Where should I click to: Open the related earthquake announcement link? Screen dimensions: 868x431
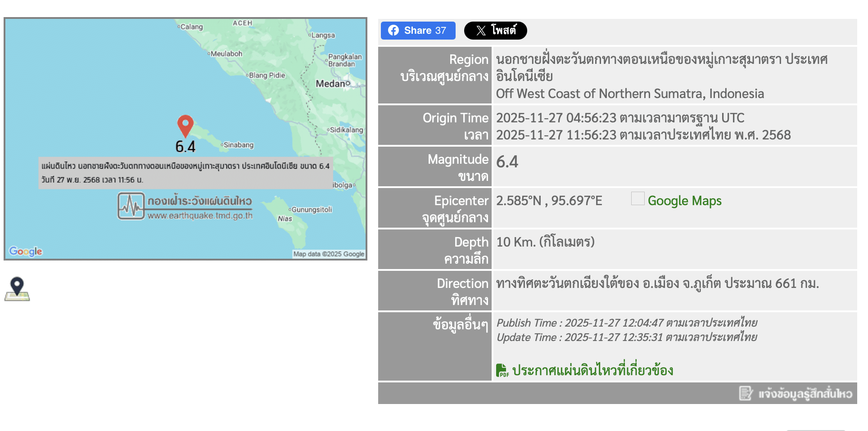click(x=592, y=370)
